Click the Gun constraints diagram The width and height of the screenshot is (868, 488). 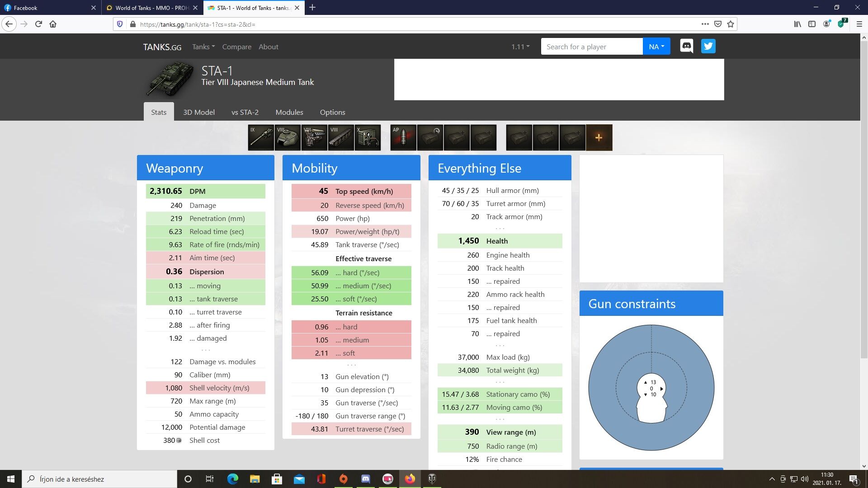pos(651,388)
